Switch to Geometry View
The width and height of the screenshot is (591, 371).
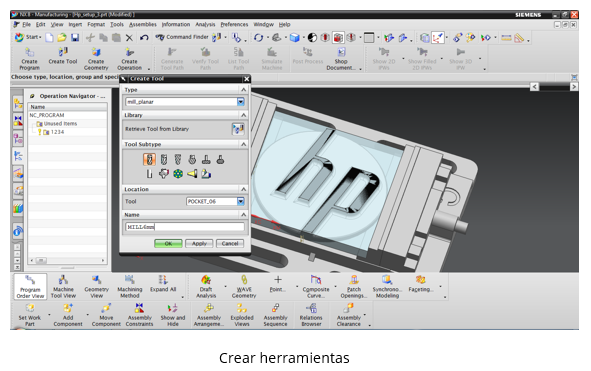96,287
